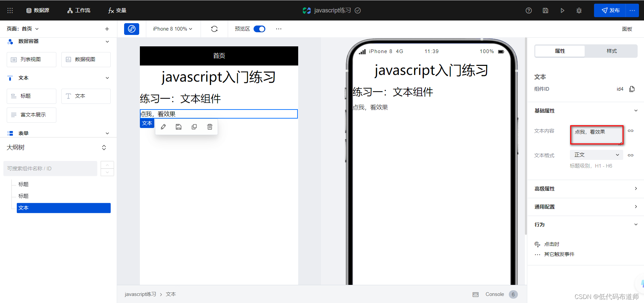The image size is (644, 303).
Task: Select the 点我，看效果 text on canvas
Action: click(219, 114)
